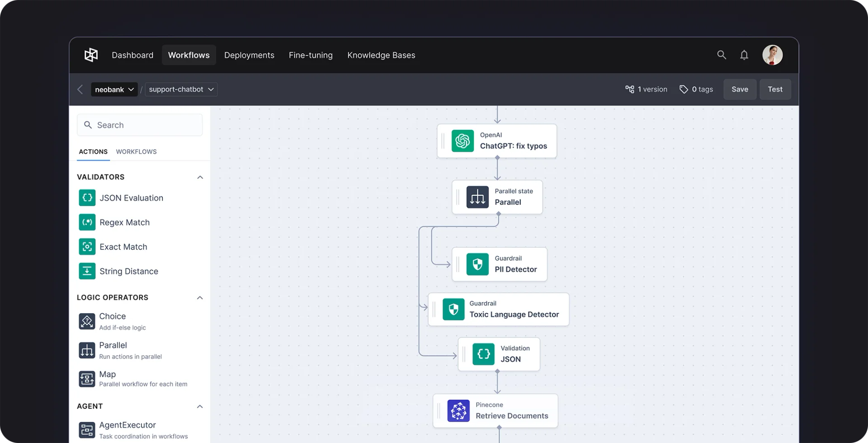The width and height of the screenshot is (868, 443).
Task: Navigate to Knowledge Bases
Action: 381,55
